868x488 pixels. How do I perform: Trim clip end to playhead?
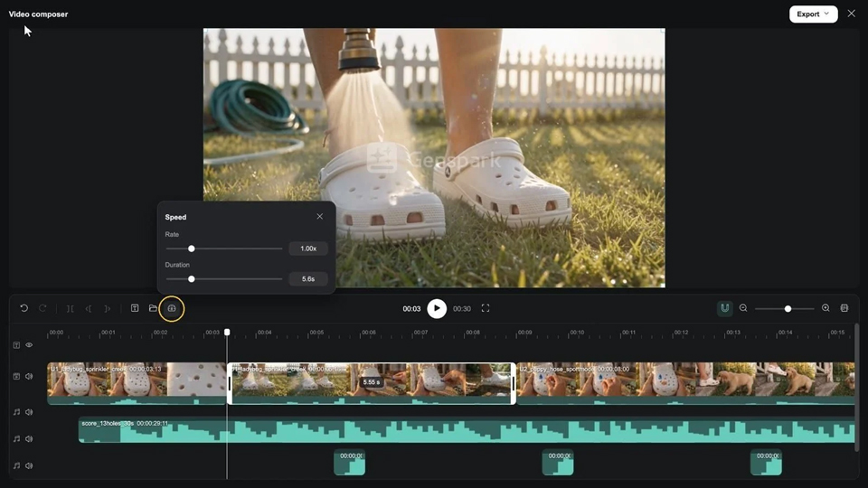coord(108,309)
